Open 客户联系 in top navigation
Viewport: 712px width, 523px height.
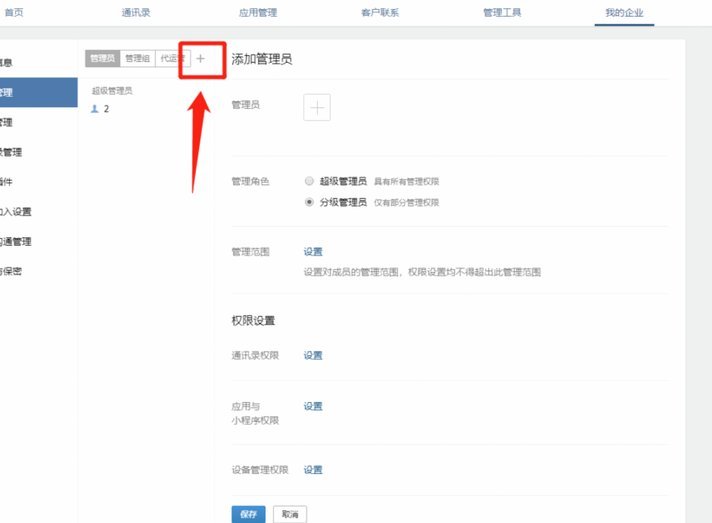(x=380, y=12)
